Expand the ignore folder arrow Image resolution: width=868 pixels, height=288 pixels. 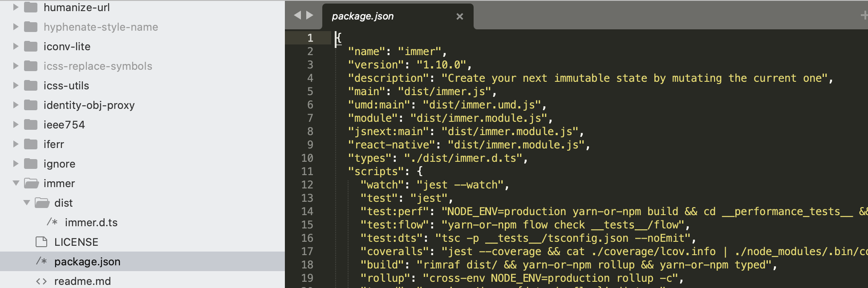coord(16,164)
